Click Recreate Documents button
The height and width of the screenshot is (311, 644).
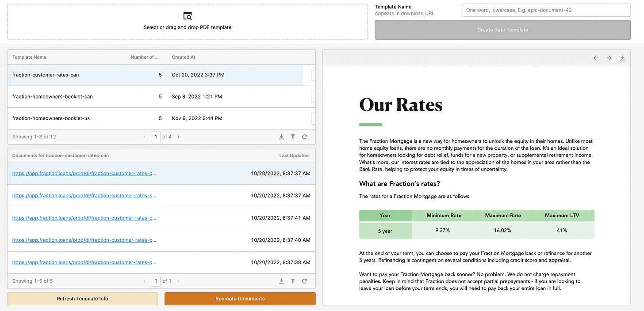(240, 299)
